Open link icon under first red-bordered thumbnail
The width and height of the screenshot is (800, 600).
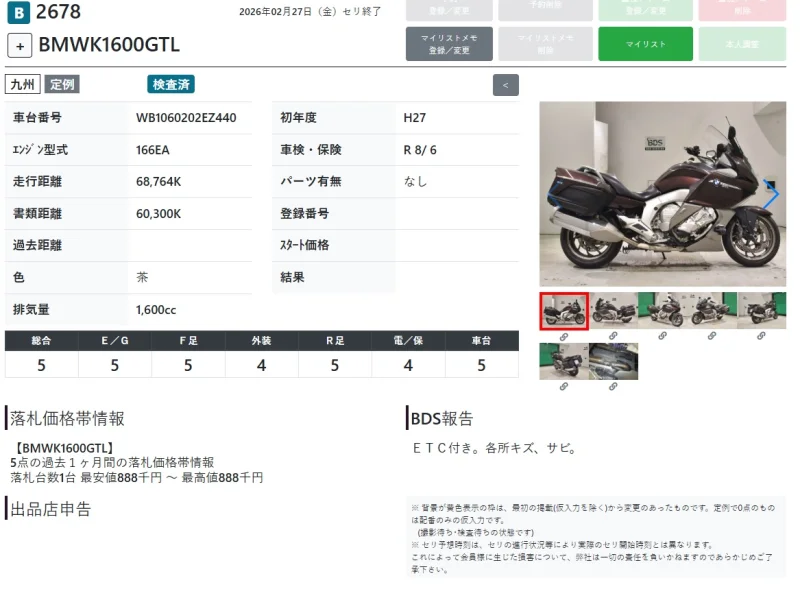click(564, 337)
